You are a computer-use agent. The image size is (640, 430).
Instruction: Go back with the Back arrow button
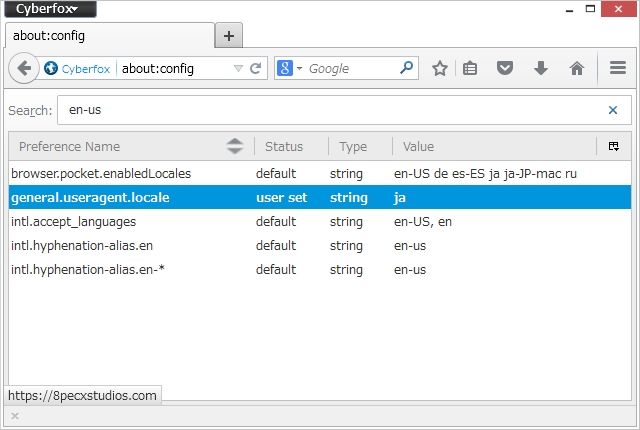click(x=23, y=68)
